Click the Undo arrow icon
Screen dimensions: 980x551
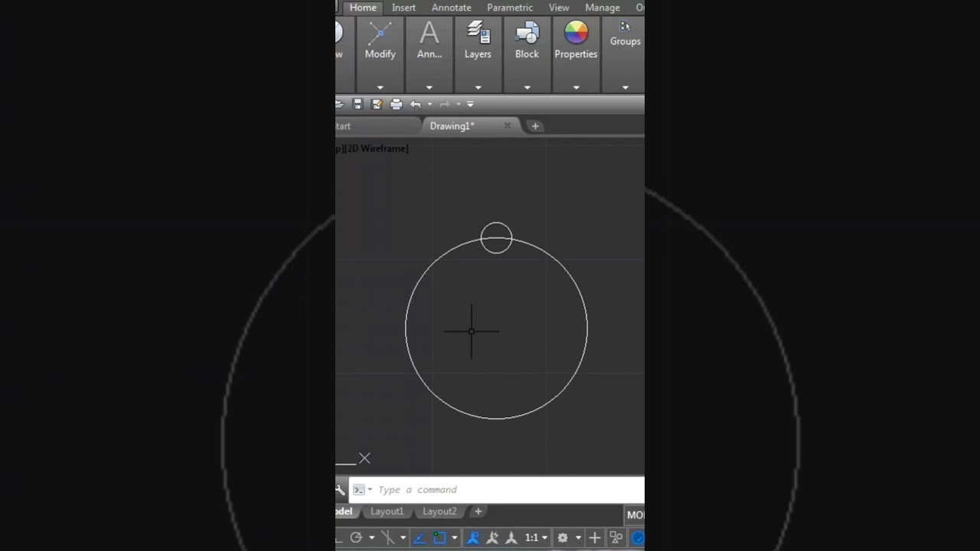[416, 104]
